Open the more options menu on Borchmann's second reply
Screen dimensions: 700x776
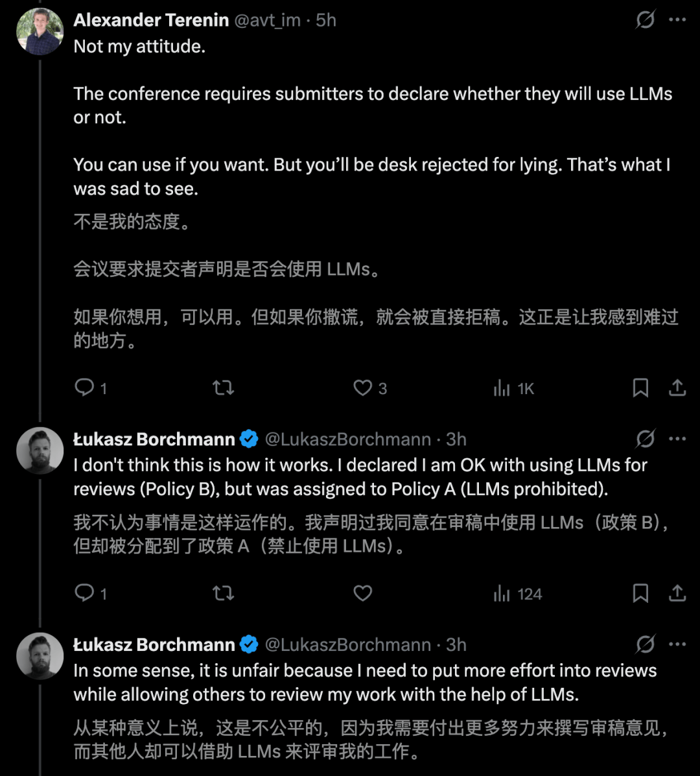(x=677, y=644)
